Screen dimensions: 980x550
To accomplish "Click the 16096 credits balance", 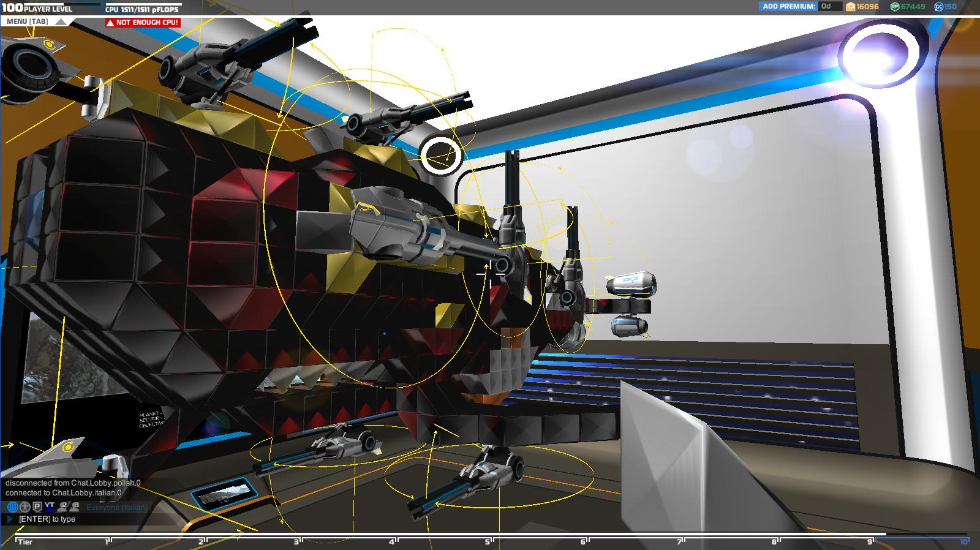I will coord(867,7).
